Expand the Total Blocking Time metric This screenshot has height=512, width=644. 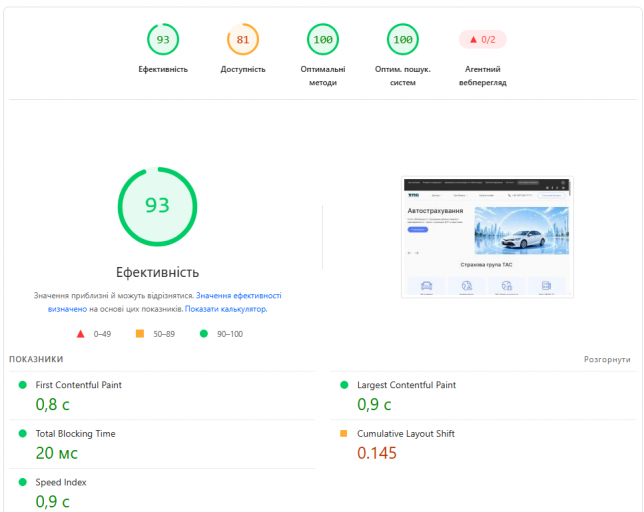[162, 444]
